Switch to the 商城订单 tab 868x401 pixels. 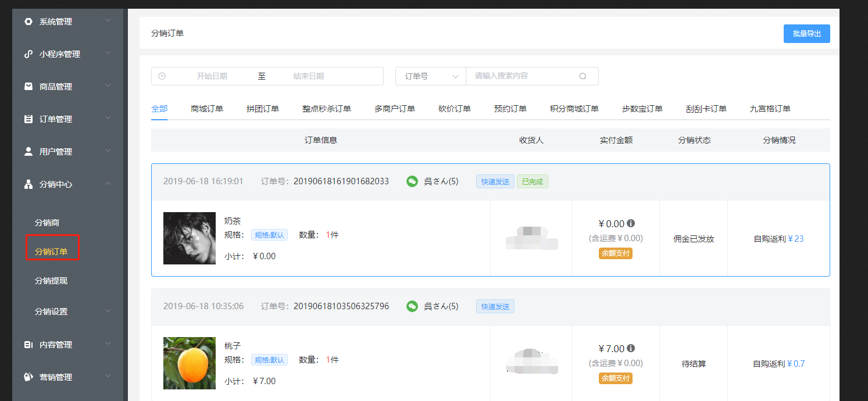[207, 109]
